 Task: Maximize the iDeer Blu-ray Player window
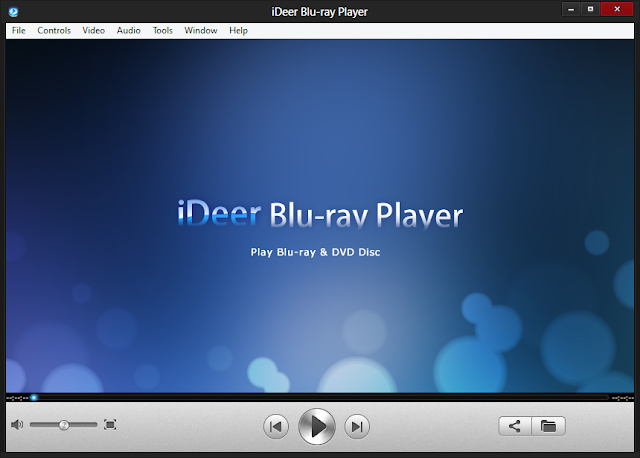[590, 9]
